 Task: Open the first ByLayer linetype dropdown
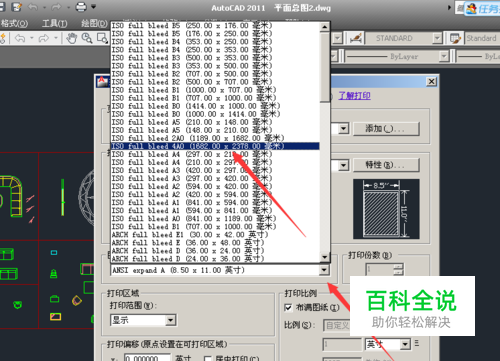(444, 56)
